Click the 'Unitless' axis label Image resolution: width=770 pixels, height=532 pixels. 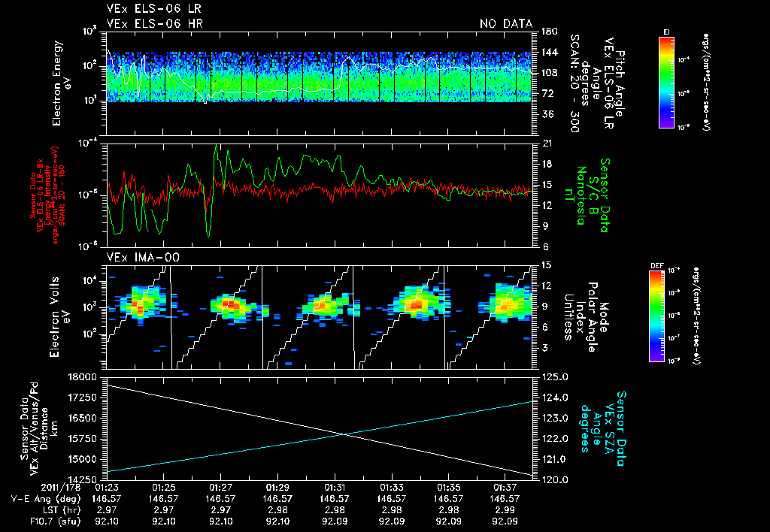pyautogui.click(x=568, y=316)
